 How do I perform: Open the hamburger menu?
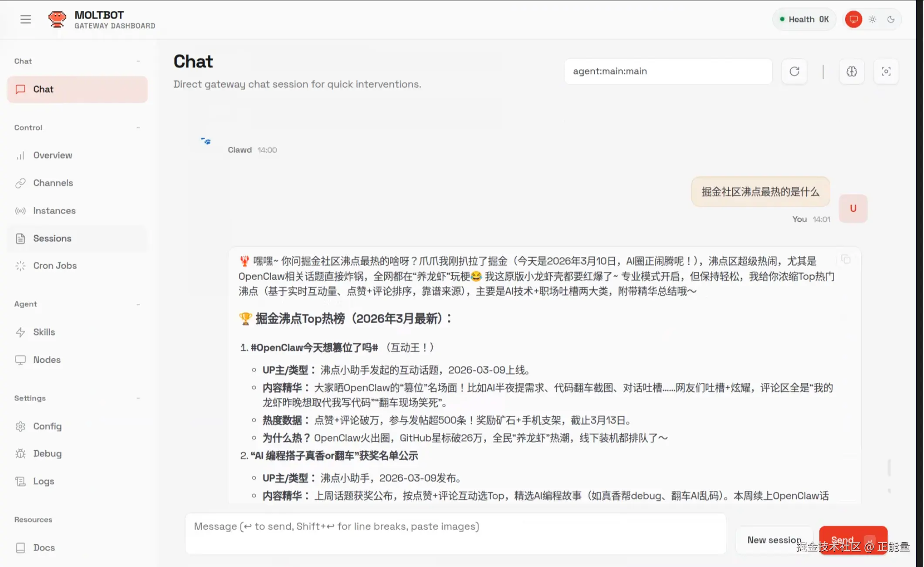25,19
